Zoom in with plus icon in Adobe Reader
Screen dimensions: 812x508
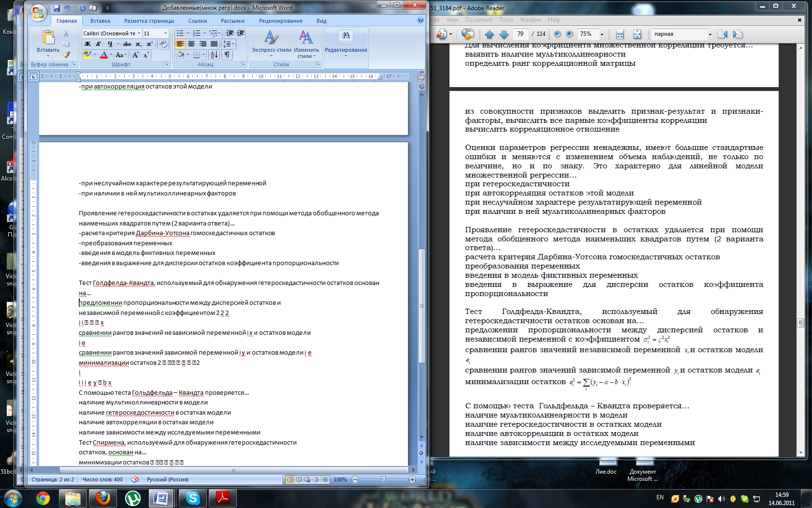pyautogui.click(x=569, y=34)
